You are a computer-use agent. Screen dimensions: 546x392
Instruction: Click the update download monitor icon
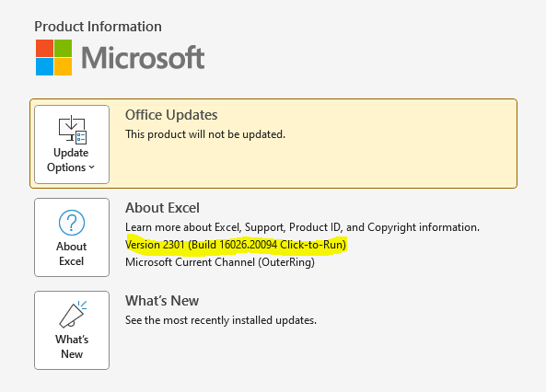(72, 130)
